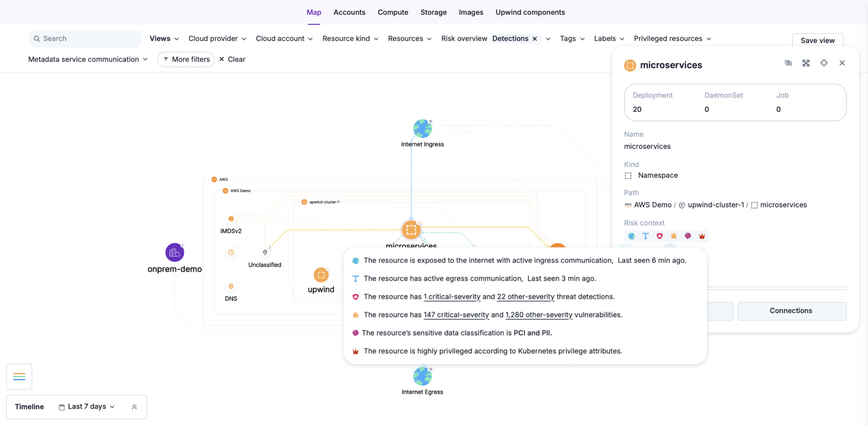Viewport: 868px width, 426px height.
Task: Collapse the Timeline panel with double chevron
Action: click(x=134, y=407)
